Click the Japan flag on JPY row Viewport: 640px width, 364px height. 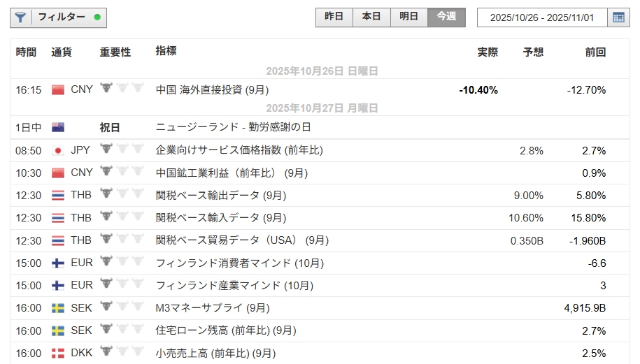tap(58, 150)
